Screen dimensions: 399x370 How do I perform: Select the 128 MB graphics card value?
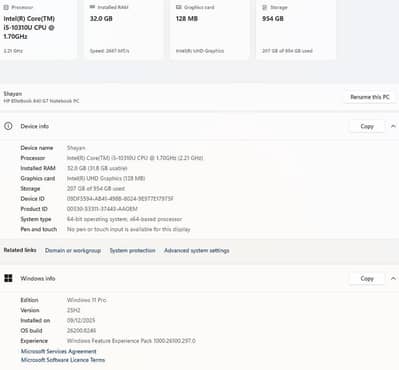tap(187, 19)
